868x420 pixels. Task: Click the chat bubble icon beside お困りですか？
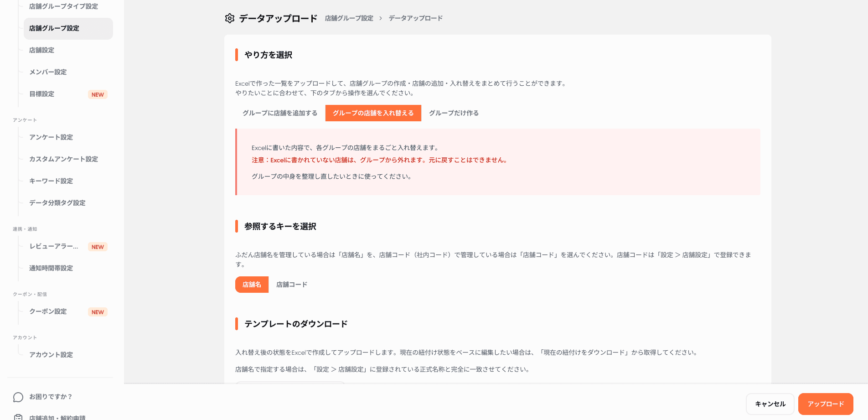click(x=18, y=397)
